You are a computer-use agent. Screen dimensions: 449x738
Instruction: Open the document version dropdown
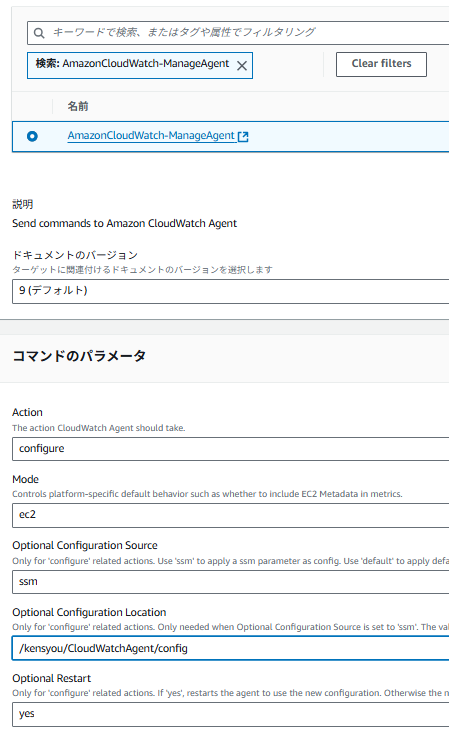231,291
